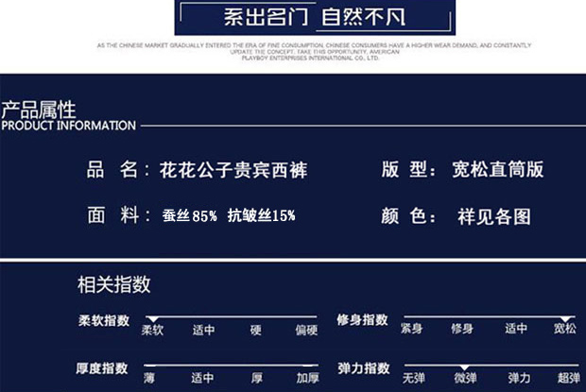Select 无弹 on the elasticity scale
The width and height of the screenshot is (586, 392).
[414, 378]
